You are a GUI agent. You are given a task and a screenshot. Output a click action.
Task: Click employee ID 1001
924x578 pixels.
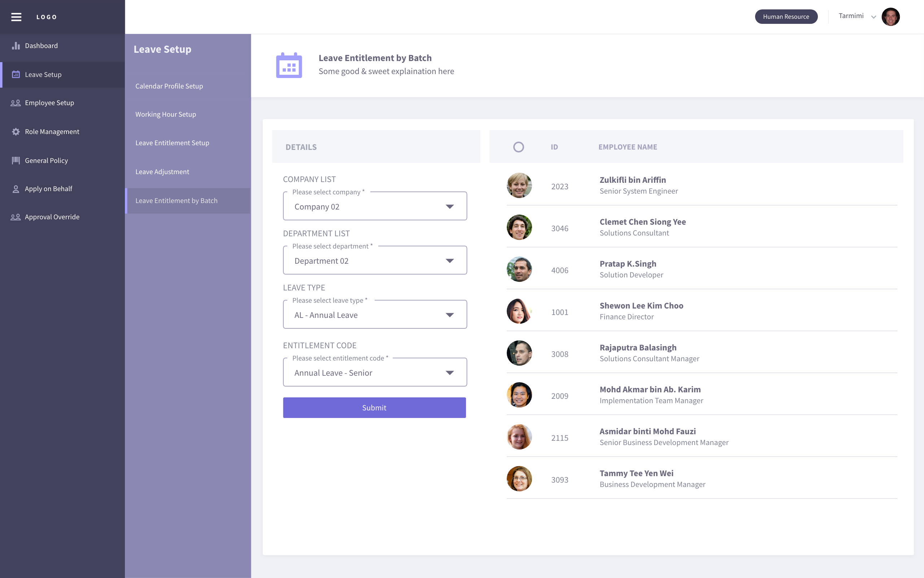(560, 312)
